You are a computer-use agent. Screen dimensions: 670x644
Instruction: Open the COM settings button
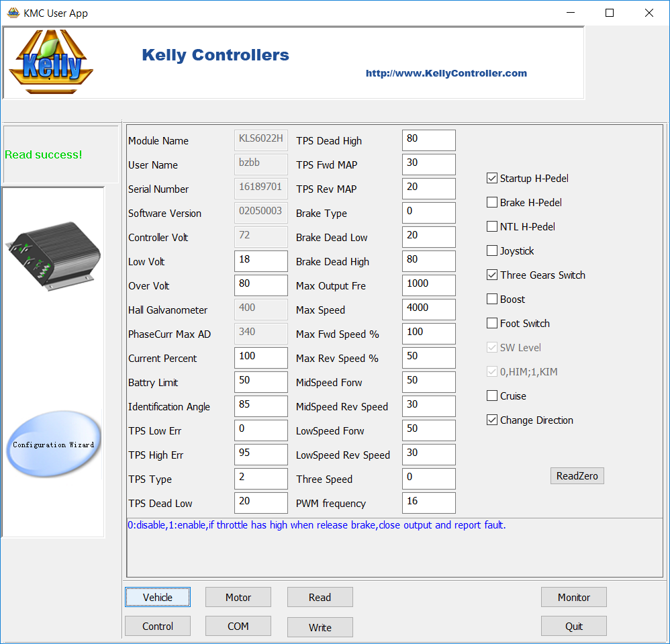[238, 626]
